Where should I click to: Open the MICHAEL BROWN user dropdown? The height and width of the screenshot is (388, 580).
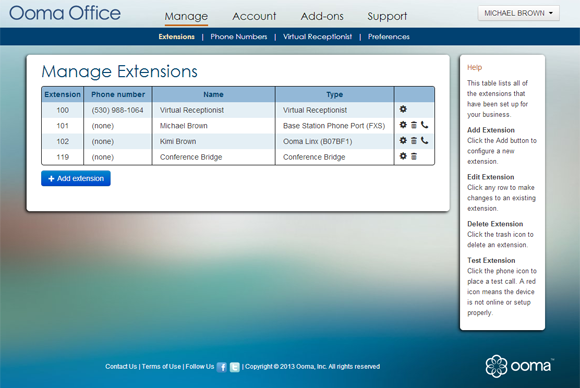pyautogui.click(x=518, y=13)
